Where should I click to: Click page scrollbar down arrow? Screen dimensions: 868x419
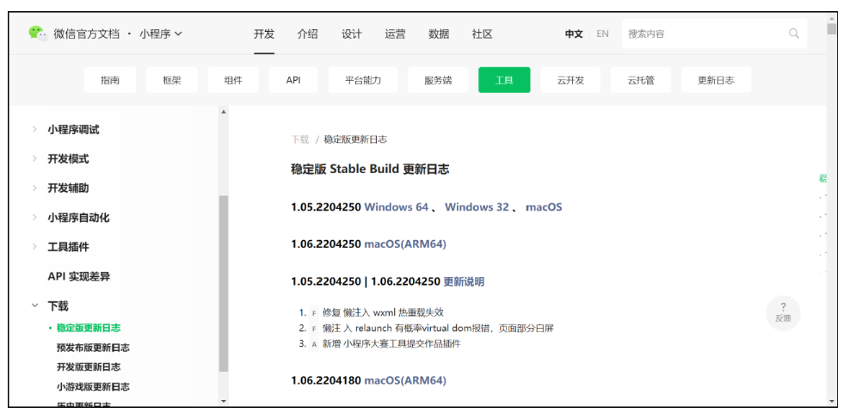832,401
